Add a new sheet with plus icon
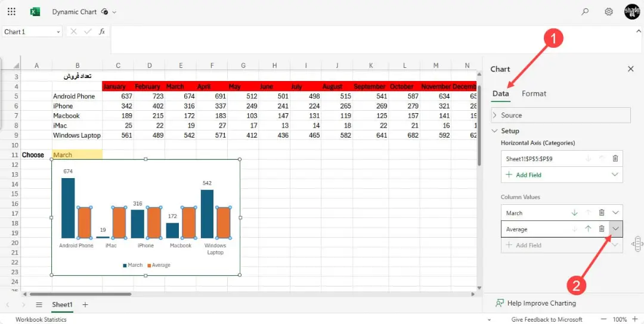This screenshot has height=324, width=644. click(85, 305)
